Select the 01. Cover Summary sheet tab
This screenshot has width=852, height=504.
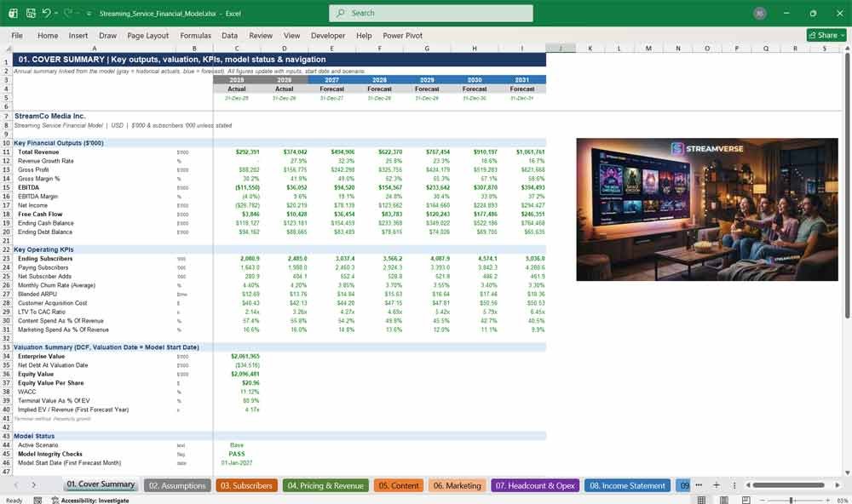[x=101, y=484]
